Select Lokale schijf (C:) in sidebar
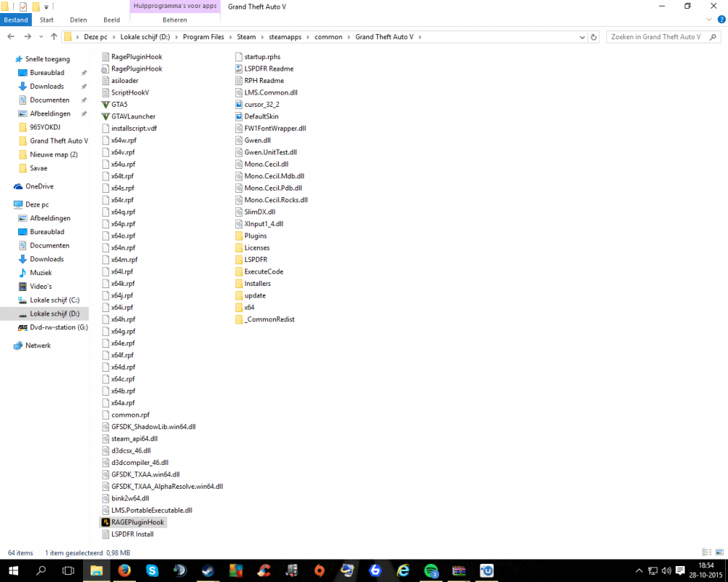Image resolution: width=728 pixels, height=582 pixels. coord(50,300)
